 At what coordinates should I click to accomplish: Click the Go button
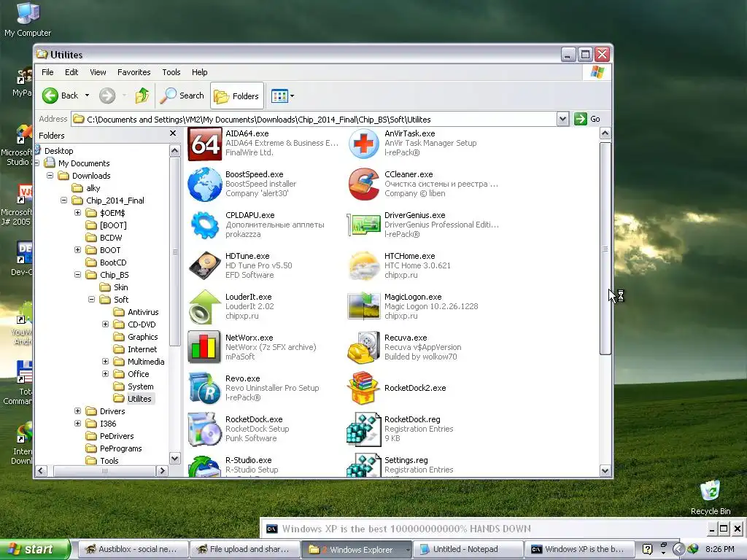pos(587,119)
